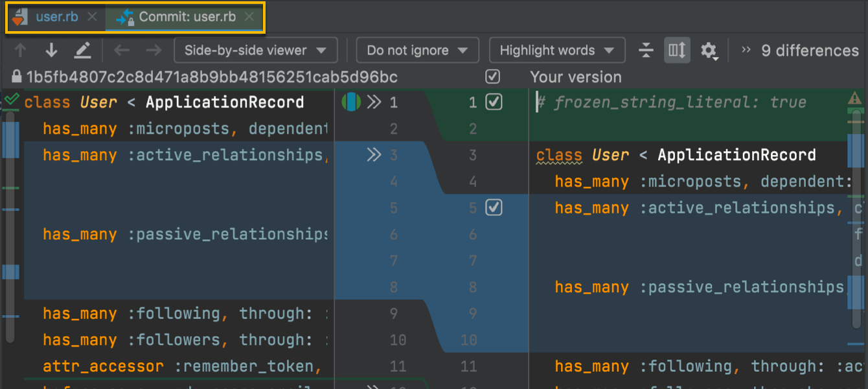The image size is (868, 389).
Task: Open the diff settings gear icon
Action: tap(709, 51)
